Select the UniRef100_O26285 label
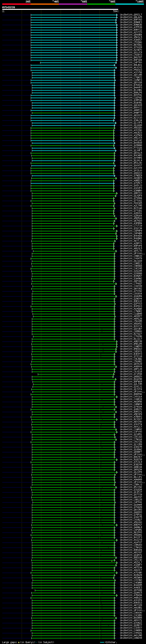146x644 pixels. pos(131,271)
